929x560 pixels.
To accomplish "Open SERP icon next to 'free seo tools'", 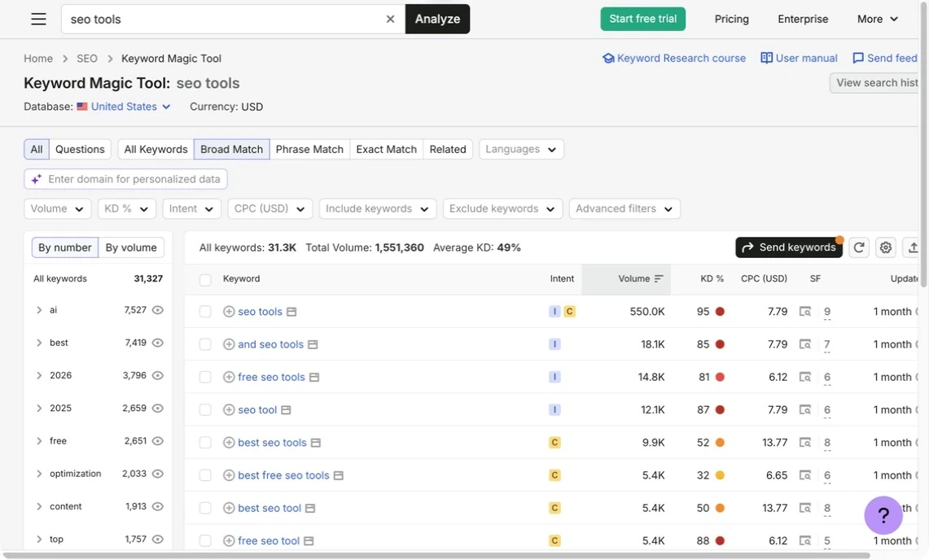I will pyautogui.click(x=314, y=377).
